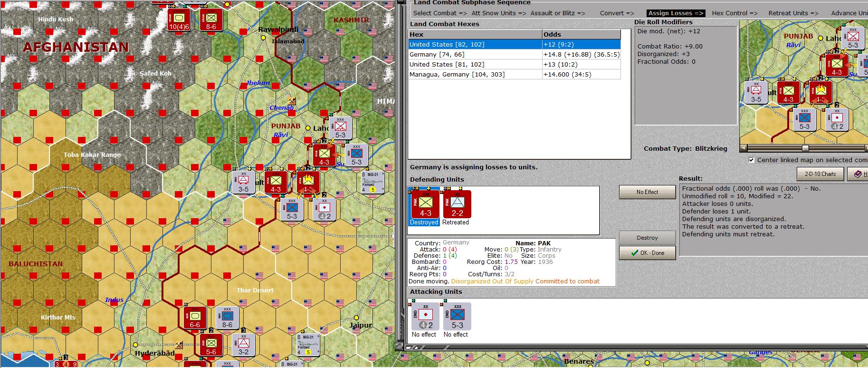Click the book icon button beside 2-D-10 Charts
Image resolution: width=868 pixels, height=368 pixels.
click(x=858, y=174)
